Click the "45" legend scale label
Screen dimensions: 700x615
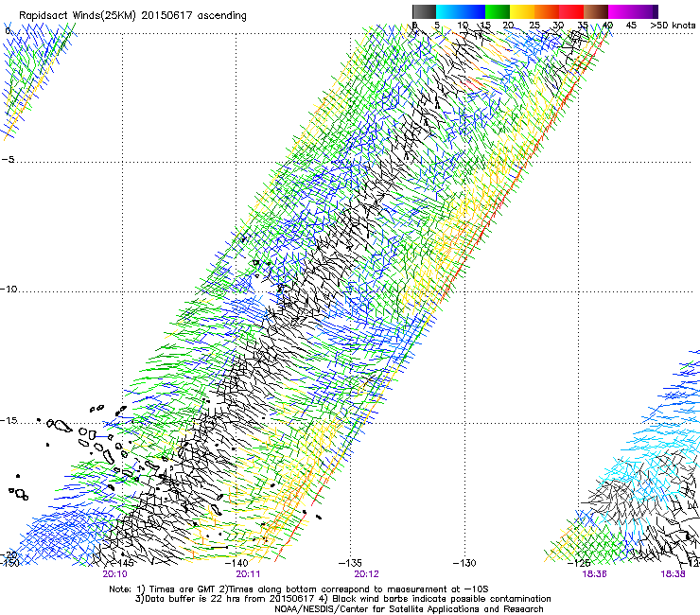click(631, 25)
